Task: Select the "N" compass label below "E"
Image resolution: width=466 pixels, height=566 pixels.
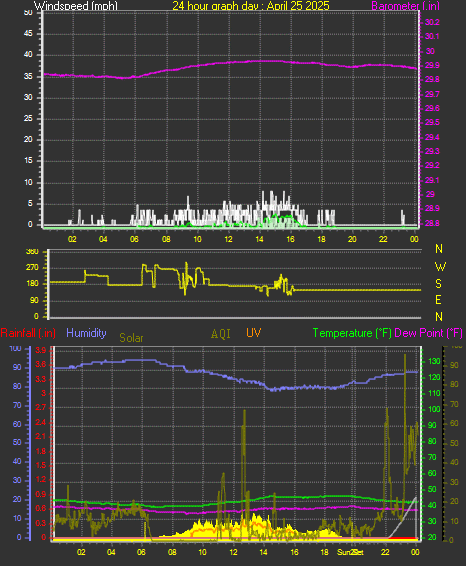Action: click(x=439, y=317)
